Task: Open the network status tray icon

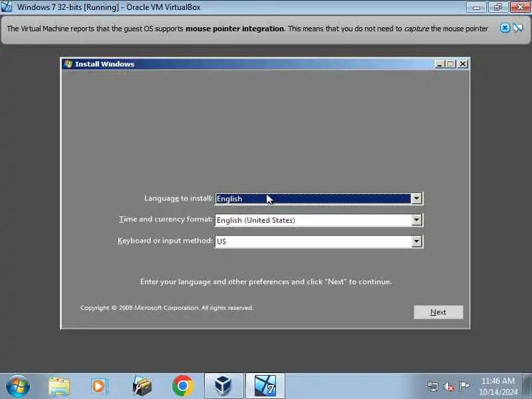Action: click(433, 386)
